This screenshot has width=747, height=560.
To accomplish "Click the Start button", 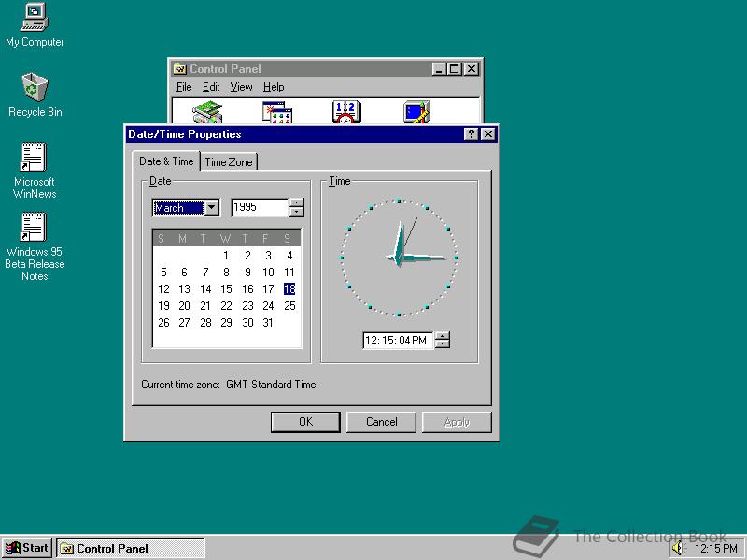I will point(27,548).
